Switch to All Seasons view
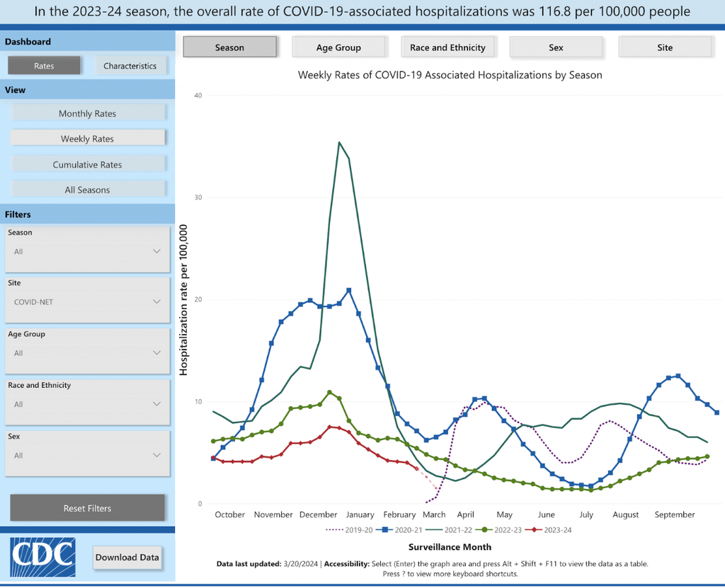The height and width of the screenshot is (588, 725). [x=88, y=190]
